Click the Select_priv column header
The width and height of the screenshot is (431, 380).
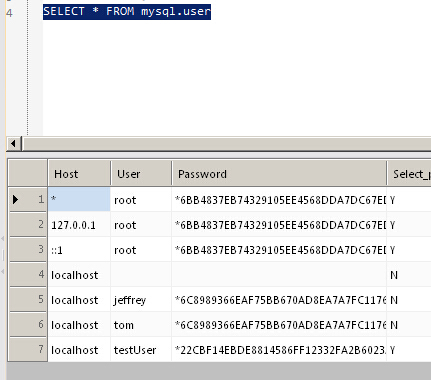point(409,173)
